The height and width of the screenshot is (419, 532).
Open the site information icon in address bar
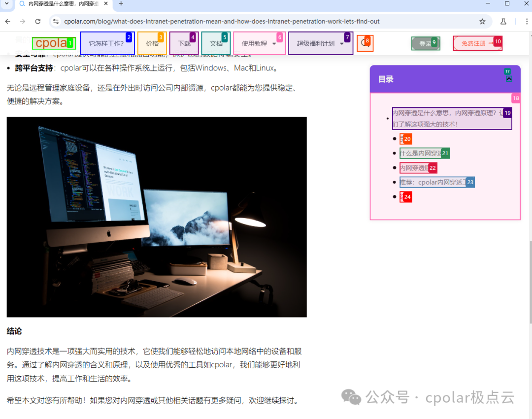click(x=56, y=22)
